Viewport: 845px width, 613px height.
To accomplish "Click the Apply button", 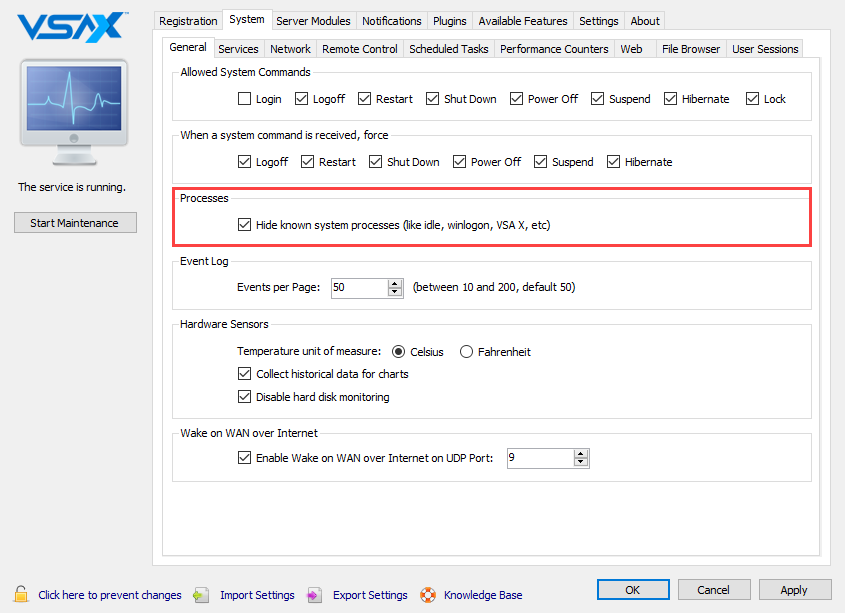I will tap(795, 589).
